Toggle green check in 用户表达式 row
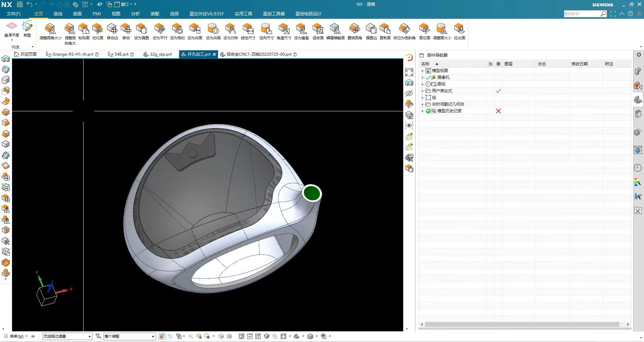This screenshot has width=644, height=342. [498, 91]
